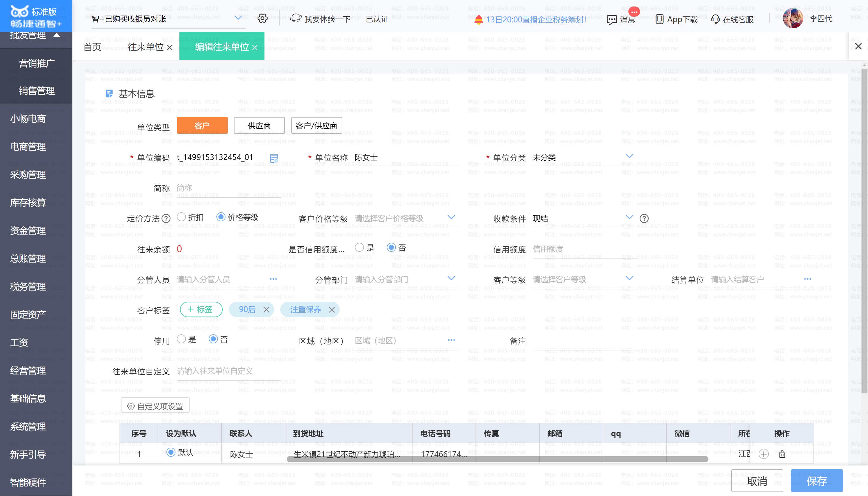Click the 在线客服 headset icon

point(715,19)
